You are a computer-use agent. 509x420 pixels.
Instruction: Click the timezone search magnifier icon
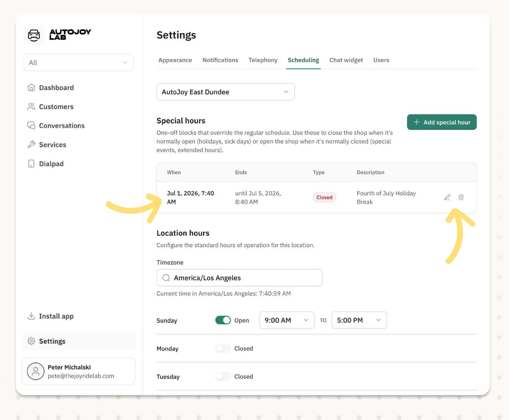point(166,278)
